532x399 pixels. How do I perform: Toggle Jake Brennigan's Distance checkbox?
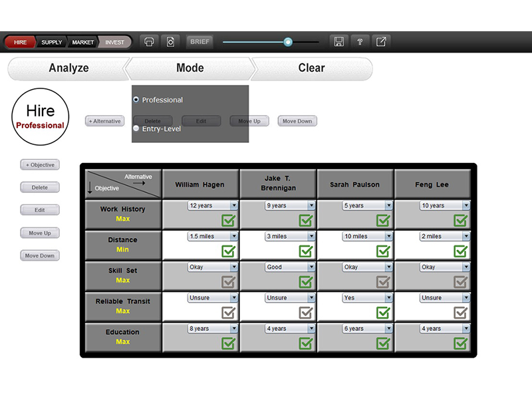click(306, 251)
